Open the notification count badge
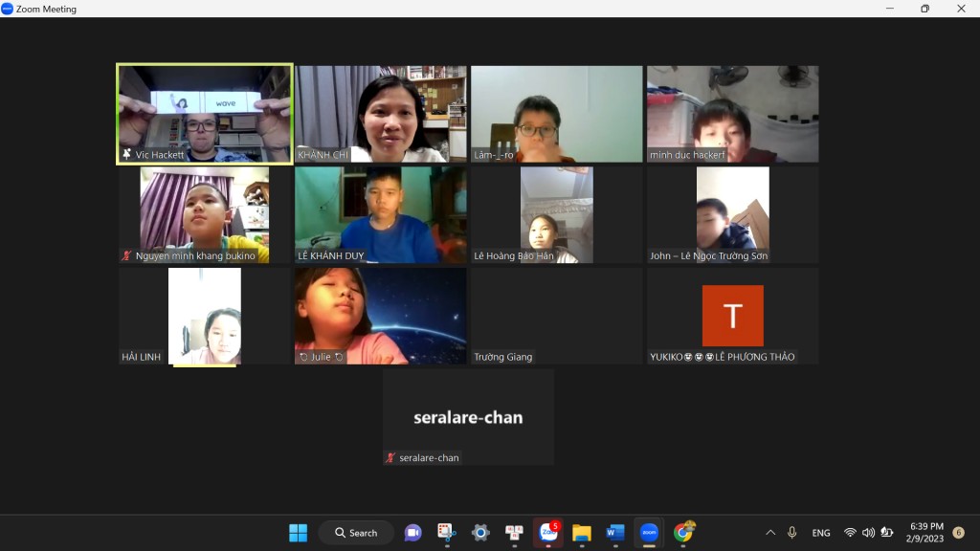The height and width of the screenshot is (551, 980). point(958,533)
